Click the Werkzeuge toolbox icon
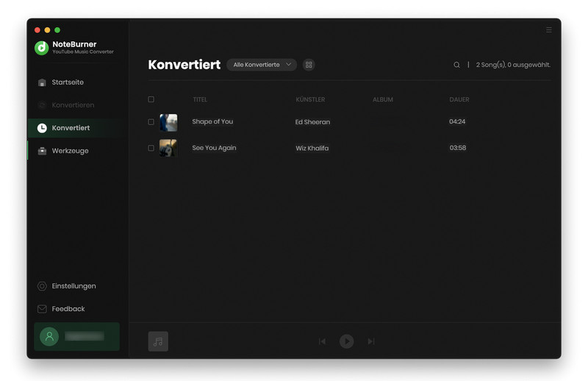Screen dimensions: 588x381 (42, 151)
